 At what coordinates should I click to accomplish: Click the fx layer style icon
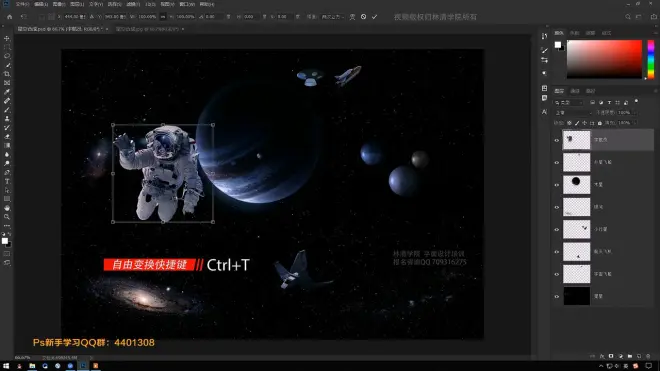[602, 356]
